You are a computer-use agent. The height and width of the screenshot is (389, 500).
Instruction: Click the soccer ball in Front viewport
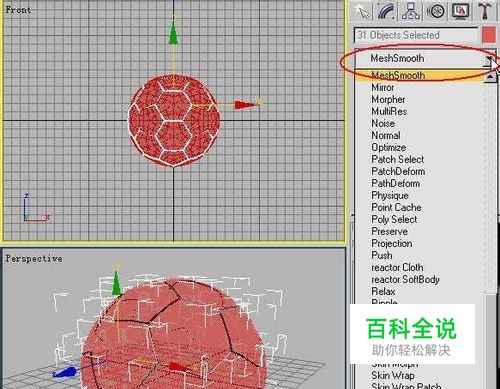click(x=174, y=121)
